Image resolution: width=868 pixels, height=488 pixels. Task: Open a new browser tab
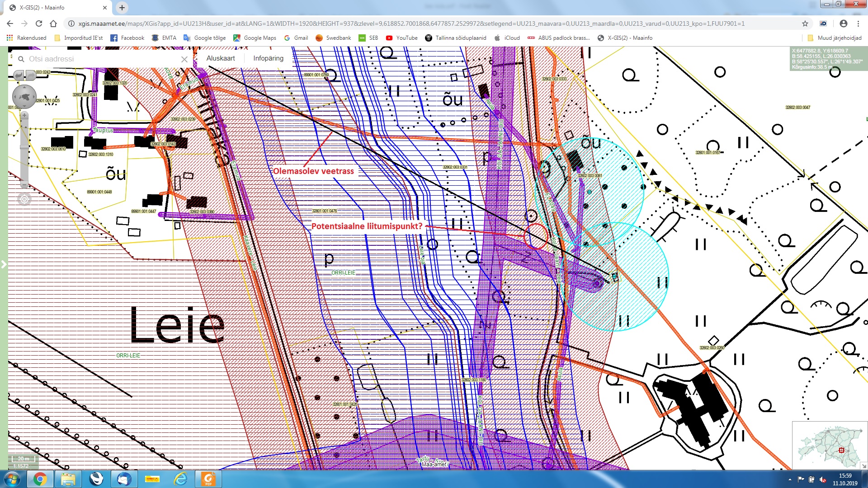pos(122,8)
